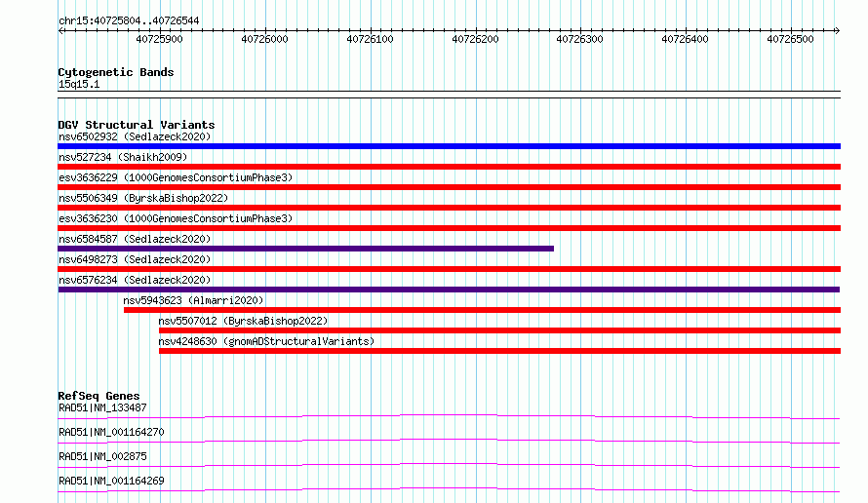This screenshot has width=868, height=503.
Task: Click the red esv3636229 variant bar
Action: [x=449, y=187]
